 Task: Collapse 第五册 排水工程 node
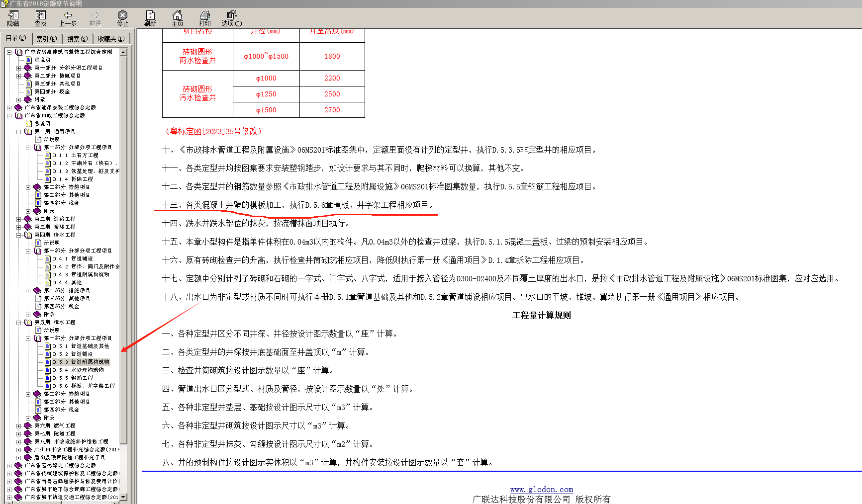tap(19, 322)
